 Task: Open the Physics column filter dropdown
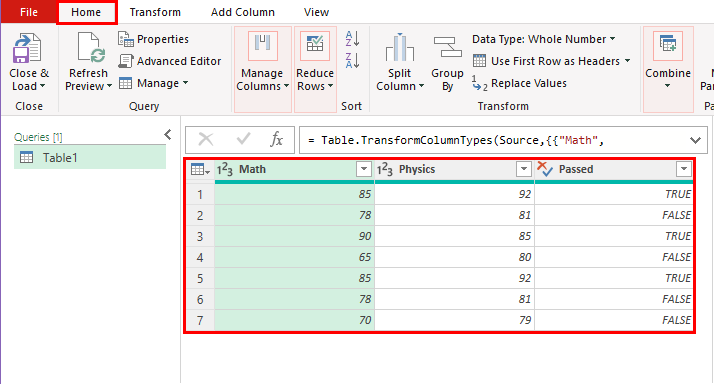point(524,169)
